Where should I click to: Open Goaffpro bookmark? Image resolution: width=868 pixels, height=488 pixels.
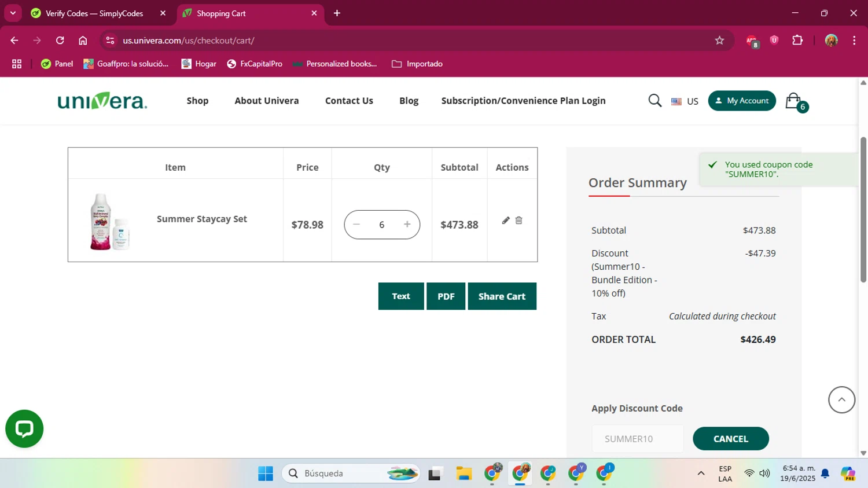[126, 64]
